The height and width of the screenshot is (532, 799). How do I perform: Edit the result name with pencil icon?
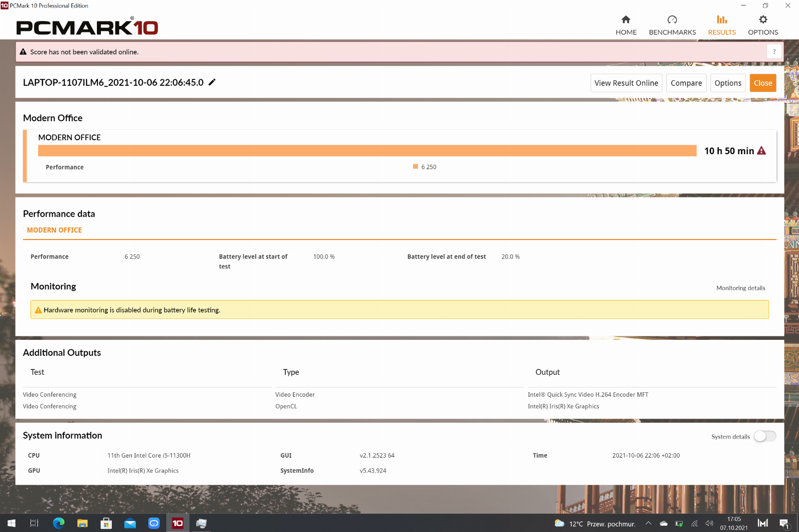[x=212, y=82]
